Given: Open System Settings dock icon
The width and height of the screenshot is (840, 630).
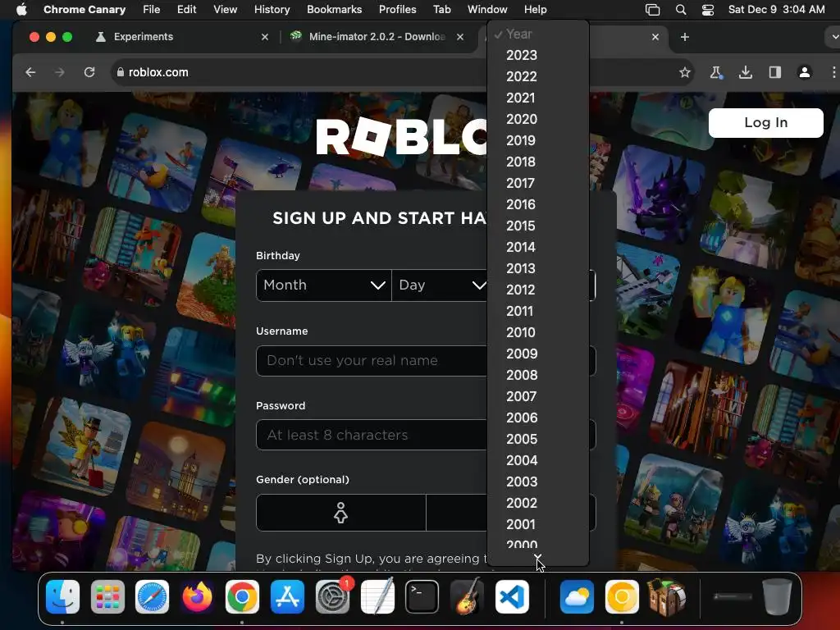Looking at the screenshot, I should pos(333,596).
